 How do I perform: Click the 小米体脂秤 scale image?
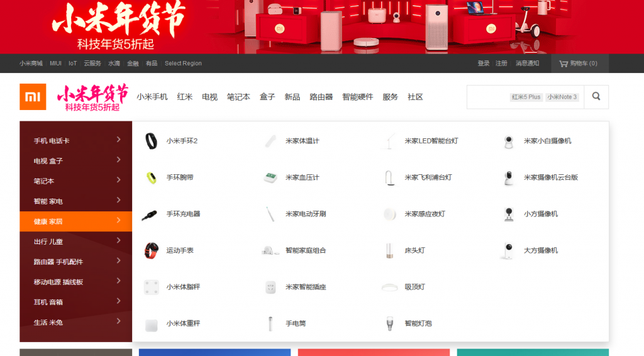(151, 287)
